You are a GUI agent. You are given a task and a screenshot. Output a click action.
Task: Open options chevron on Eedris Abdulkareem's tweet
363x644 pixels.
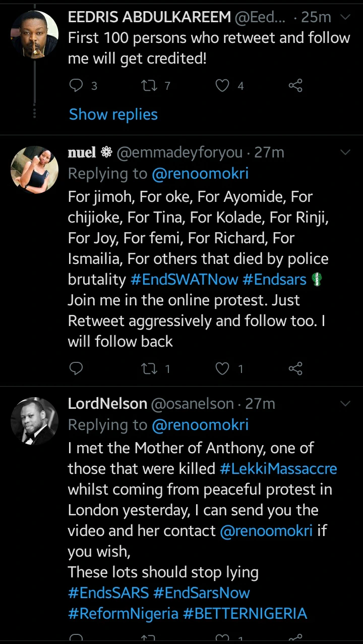(345, 17)
